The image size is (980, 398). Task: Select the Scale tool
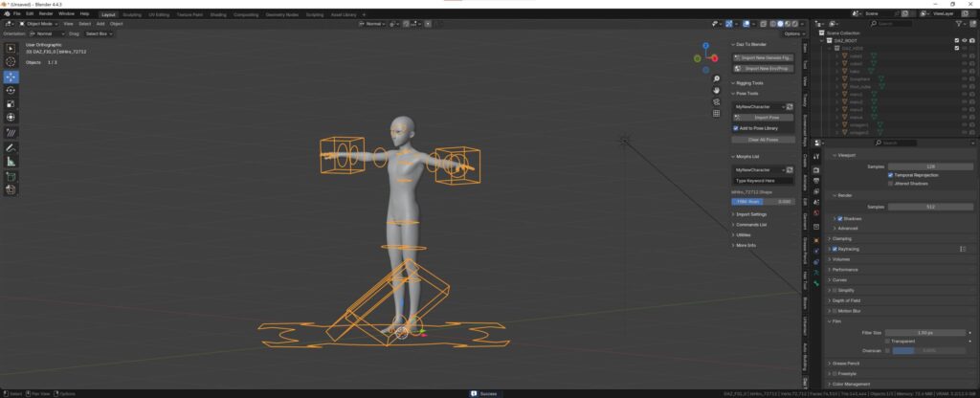tap(11, 103)
